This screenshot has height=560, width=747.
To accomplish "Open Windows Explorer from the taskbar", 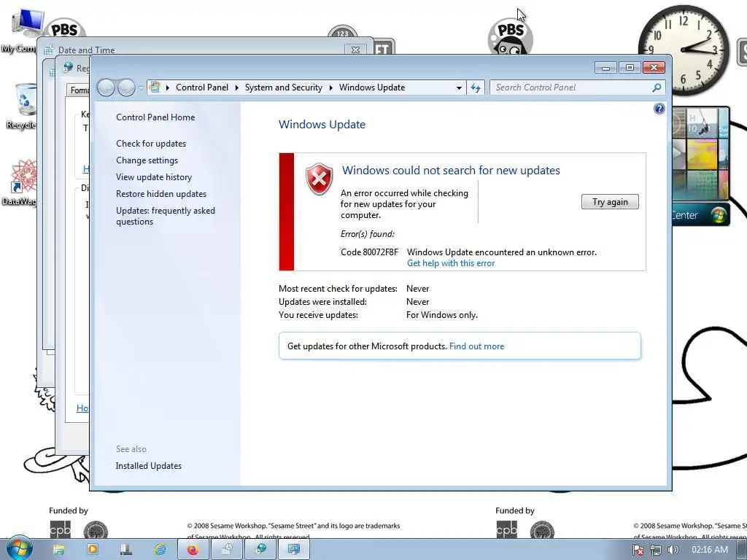I will coord(58,550).
